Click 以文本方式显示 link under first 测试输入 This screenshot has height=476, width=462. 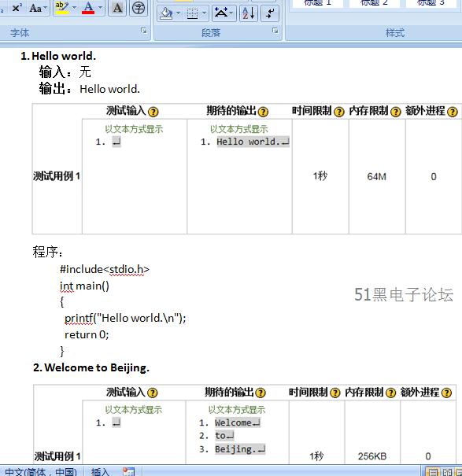pos(134,129)
